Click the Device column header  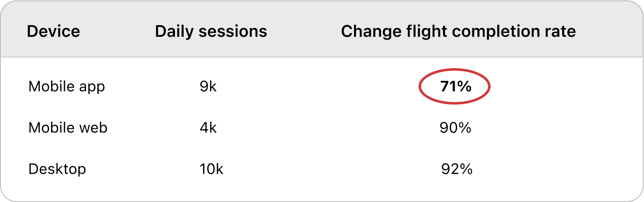pyautogui.click(x=53, y=31)
